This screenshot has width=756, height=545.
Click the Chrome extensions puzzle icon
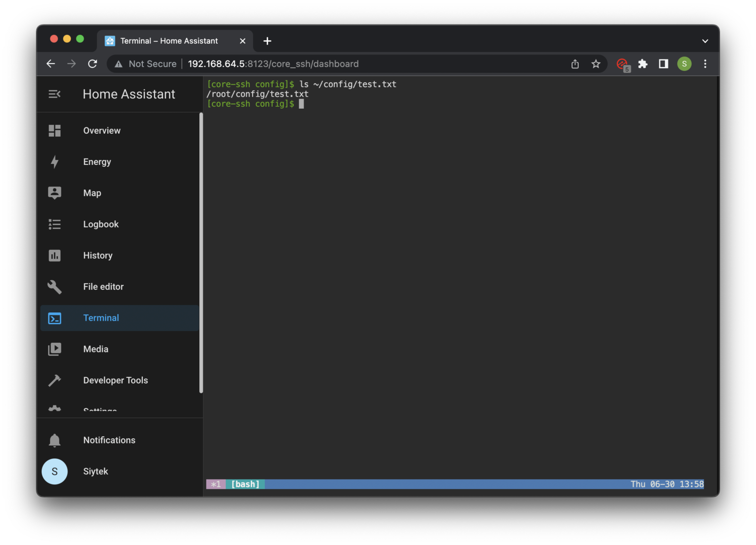[643, 63]
